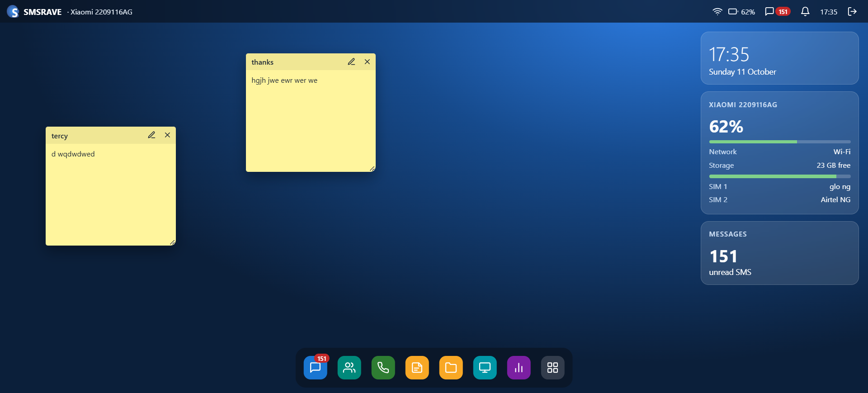868x393 pixels.
Task: Click the SMSRAVE logo icon
Action: click(13, 12)
